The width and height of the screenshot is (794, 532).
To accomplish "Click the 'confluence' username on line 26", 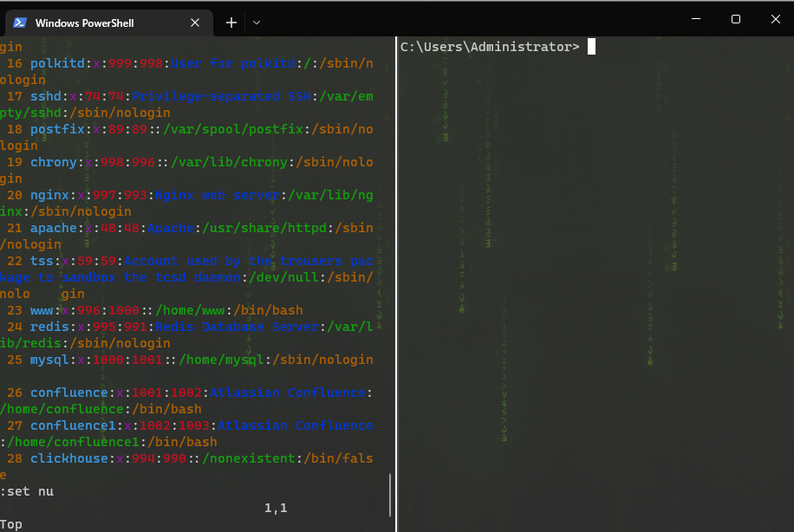I will pyautogui.click(x=69, y=393).
